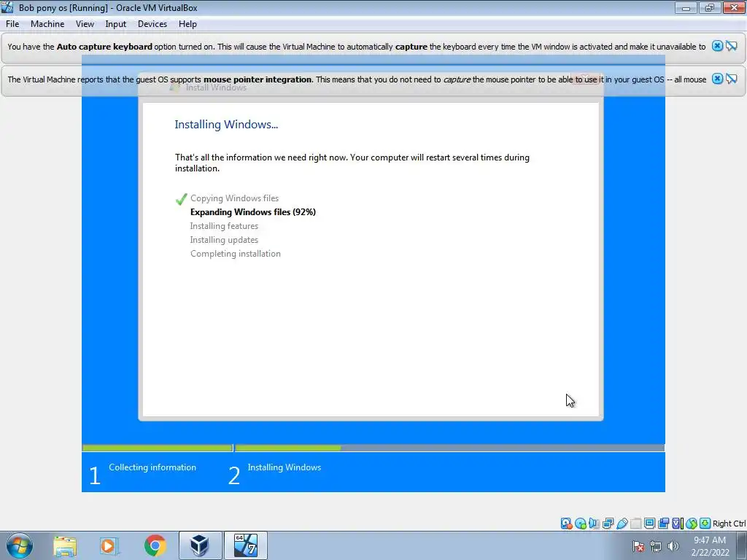
Task: Click the keyboard capture arrow icon
Action: tap(705, 524)
